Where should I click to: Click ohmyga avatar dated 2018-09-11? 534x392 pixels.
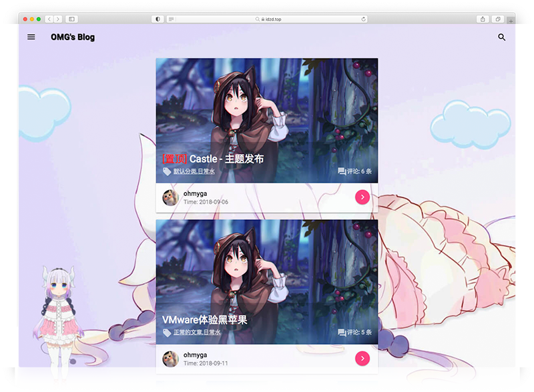(170, 359)
